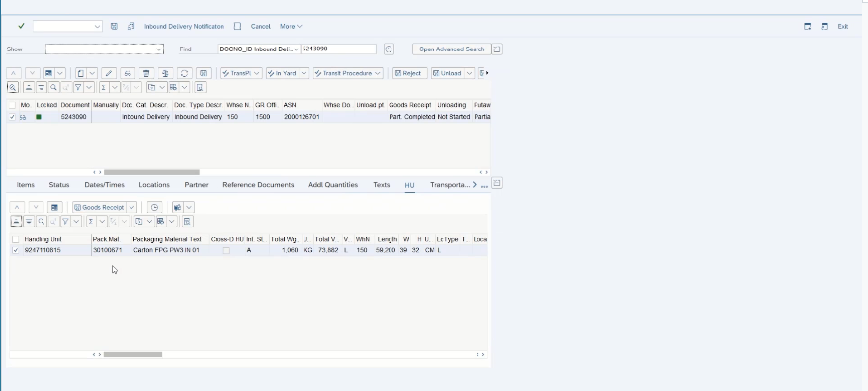Click Sort Ascending icon in HU grid toolbar
Image resolution: width=868 pixels, height=391 pixels.
click(16, 221)
